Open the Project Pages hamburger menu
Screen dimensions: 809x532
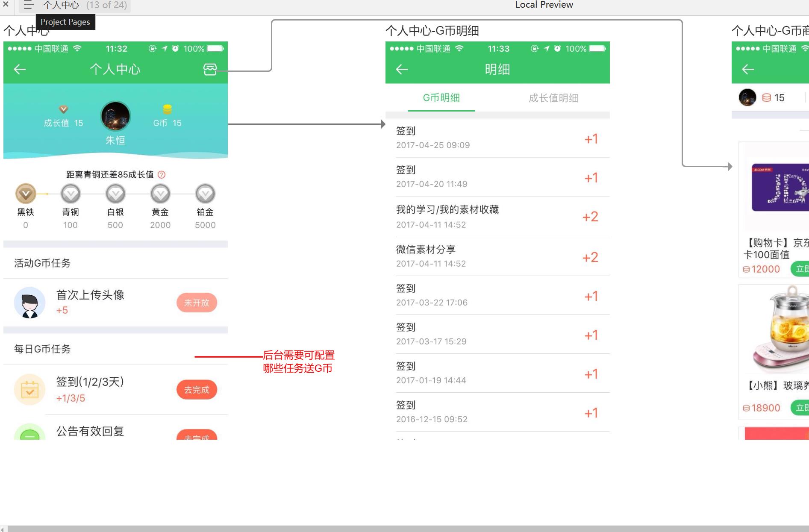(x=29, y=5)
